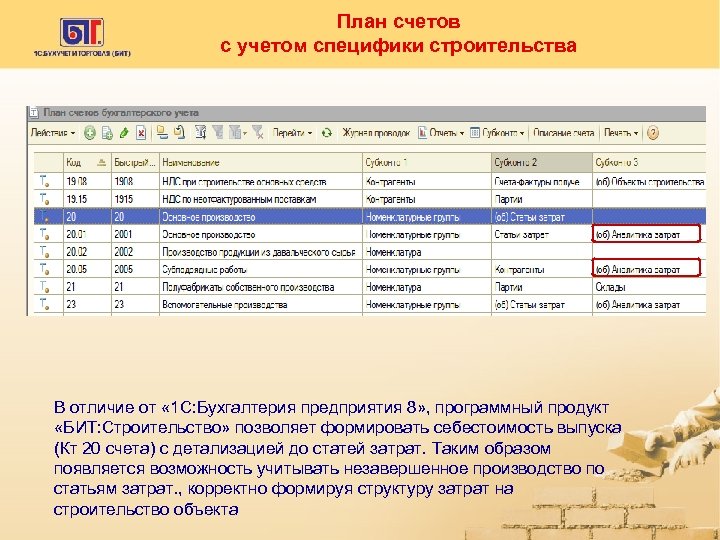Click Счета-фактуры получ. cell in row 19.08
The width and height of the screenshot is (720, 540).
(542, 182)
